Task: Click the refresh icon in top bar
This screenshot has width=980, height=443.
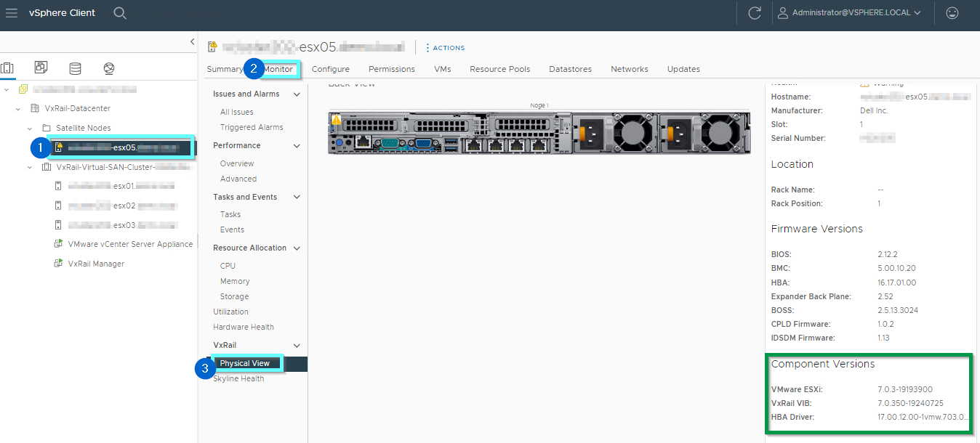Action: click(x=755, y=12)
